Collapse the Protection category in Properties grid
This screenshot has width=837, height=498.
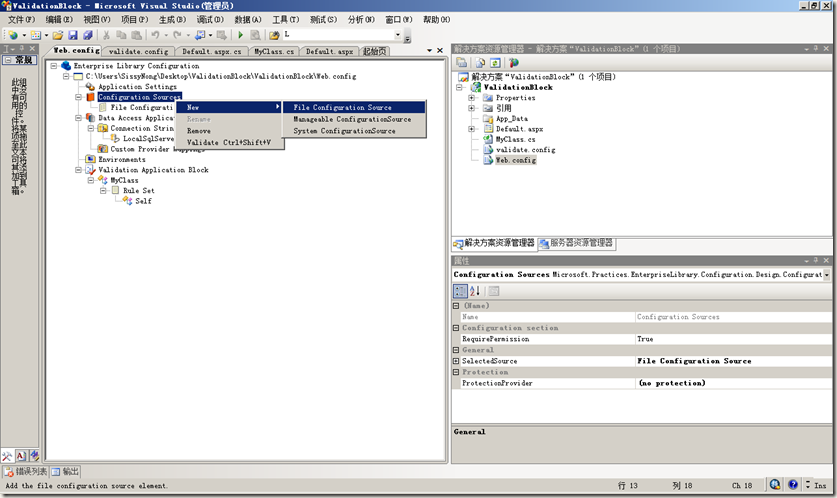[x=456, y=372]
